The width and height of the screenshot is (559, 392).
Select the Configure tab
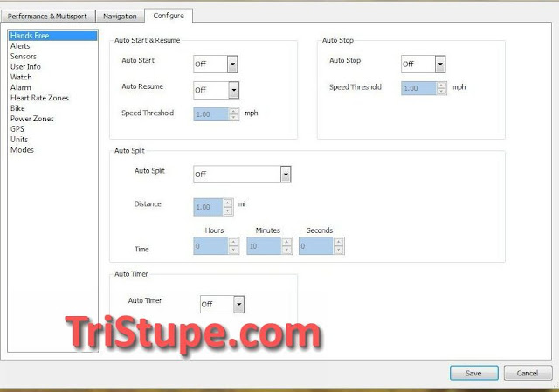tap(169, 16)
